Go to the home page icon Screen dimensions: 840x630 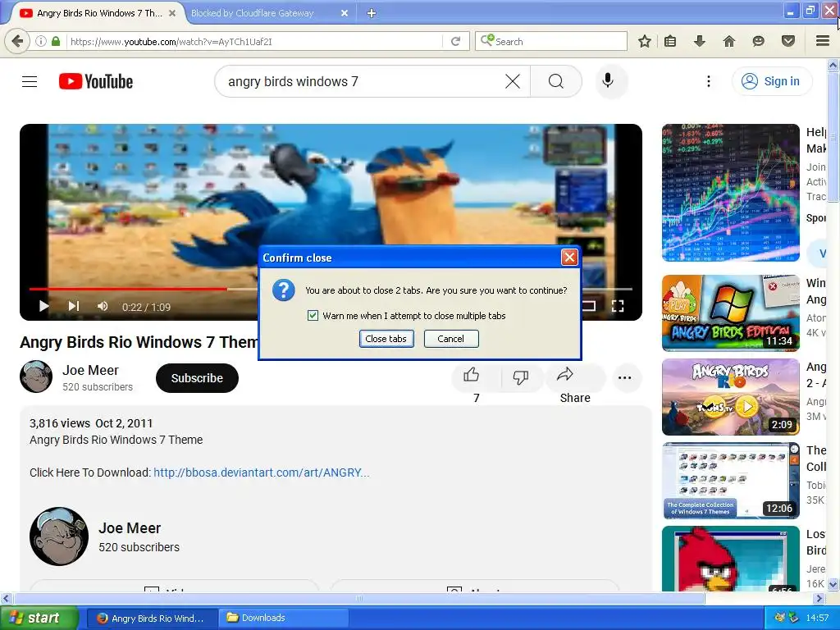(729, 41)
